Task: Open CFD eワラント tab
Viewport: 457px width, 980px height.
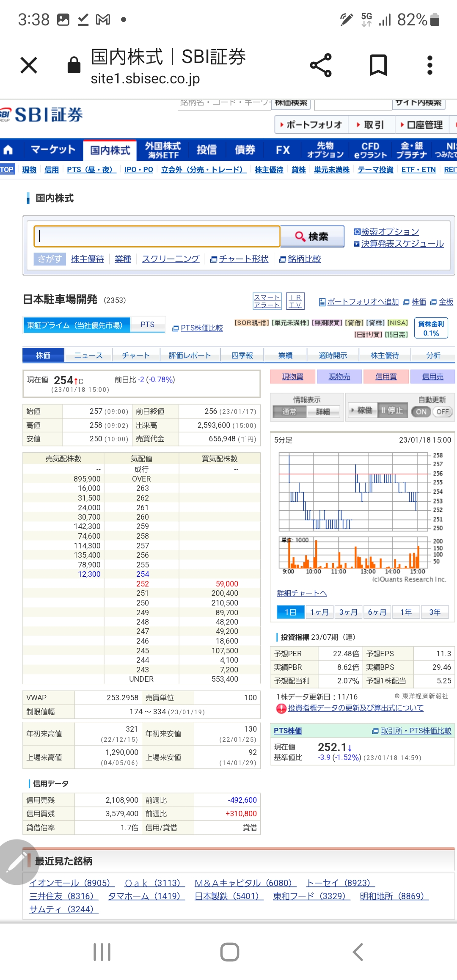Action: pyautogui.click(x=370, y=150)
